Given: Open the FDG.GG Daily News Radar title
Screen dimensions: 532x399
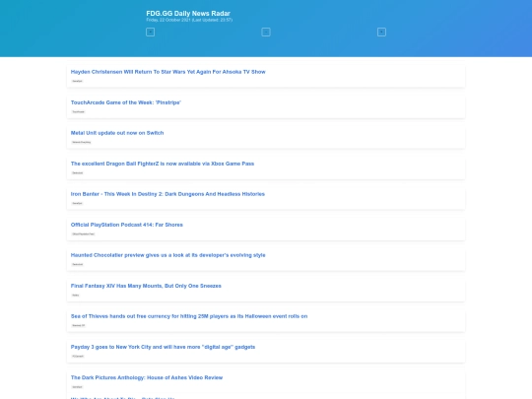Looking at the screenshot, I should pyautogui.click(x=188, y=13).
